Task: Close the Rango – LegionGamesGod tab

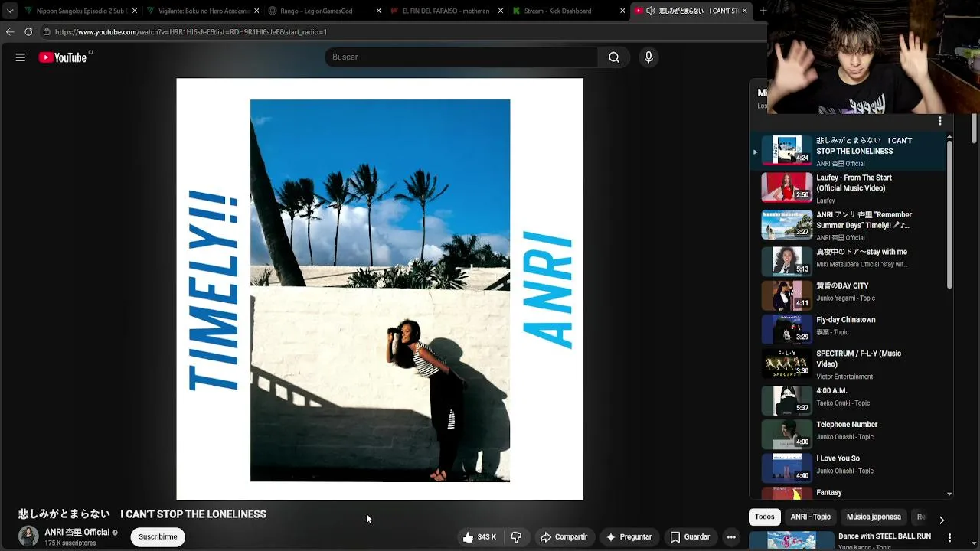Action: 378,11
